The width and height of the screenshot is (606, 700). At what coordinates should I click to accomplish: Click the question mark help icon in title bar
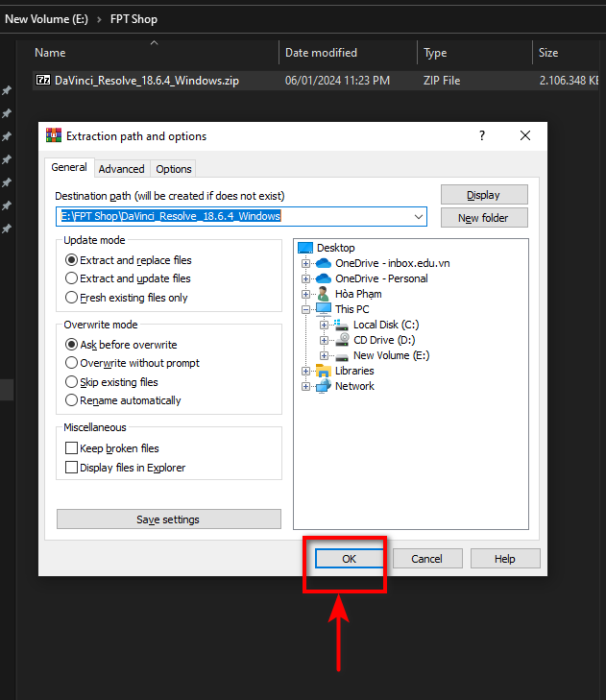[482, 135]
